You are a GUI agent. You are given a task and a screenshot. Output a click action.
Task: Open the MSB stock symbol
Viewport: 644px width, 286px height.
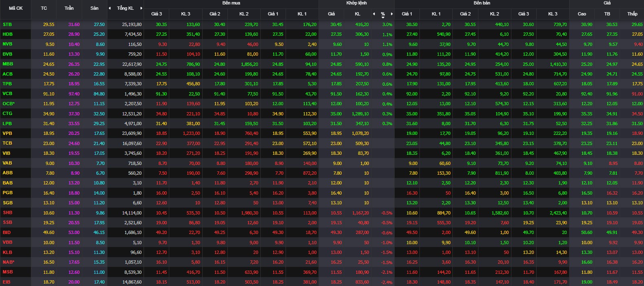8,272
